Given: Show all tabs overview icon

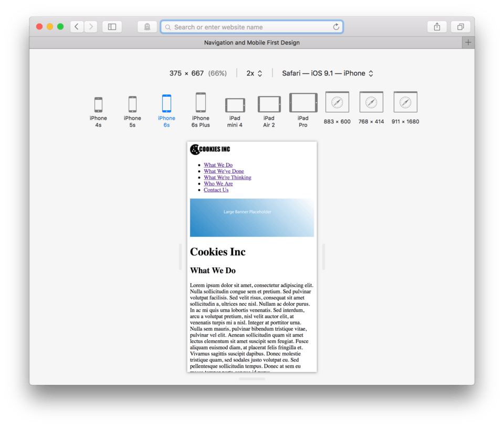Looking at the screenshot, I should pos(460,27).
